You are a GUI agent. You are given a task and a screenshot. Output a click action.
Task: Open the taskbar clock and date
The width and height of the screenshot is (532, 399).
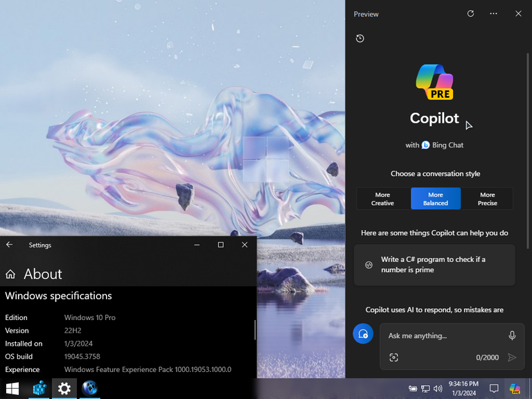pos(463,389)
